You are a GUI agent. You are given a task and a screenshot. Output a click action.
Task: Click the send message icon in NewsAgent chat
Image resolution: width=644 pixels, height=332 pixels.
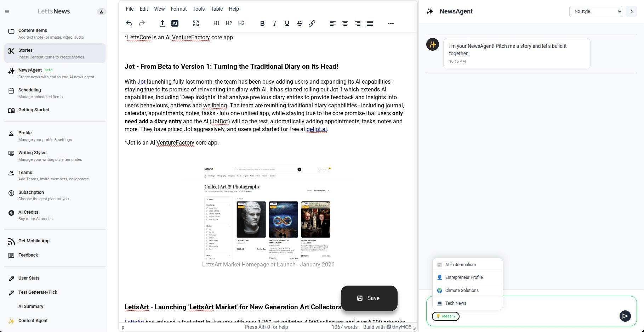[625, 316]
